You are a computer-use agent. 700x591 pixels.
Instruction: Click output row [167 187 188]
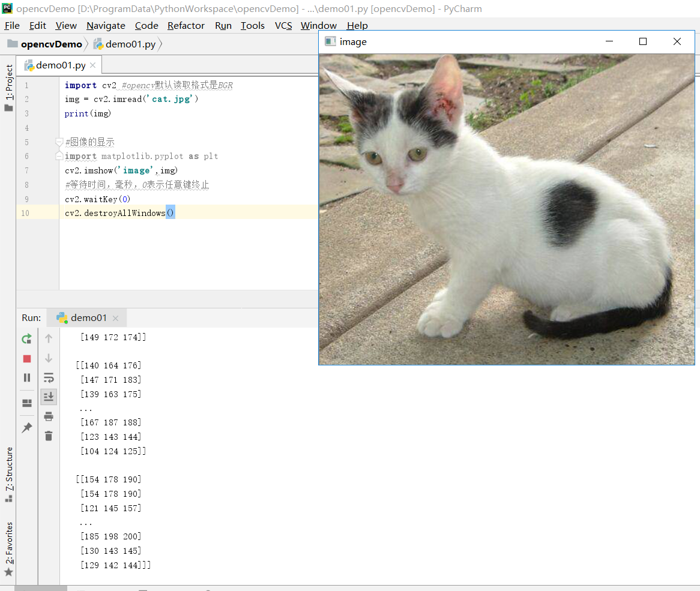click(x=110, y=422)
